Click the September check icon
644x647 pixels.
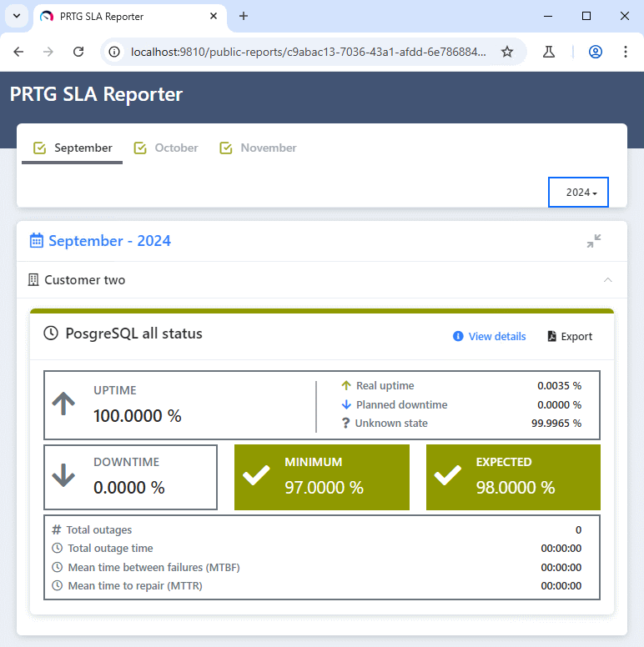coord(40,148)
